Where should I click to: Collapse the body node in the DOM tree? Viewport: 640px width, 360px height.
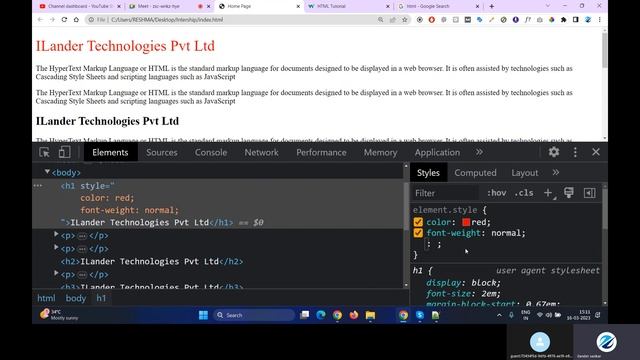pyautogui.click(x=47, y=172)
